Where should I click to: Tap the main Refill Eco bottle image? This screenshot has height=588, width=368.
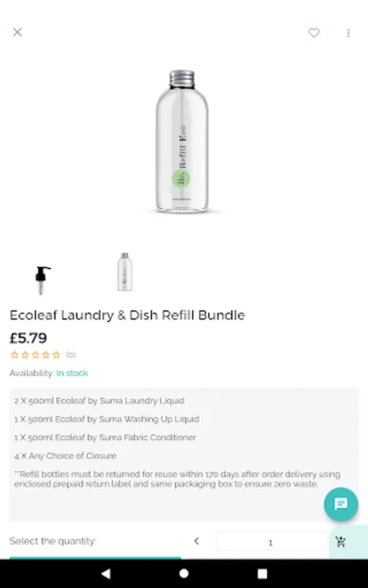point(182,141)
